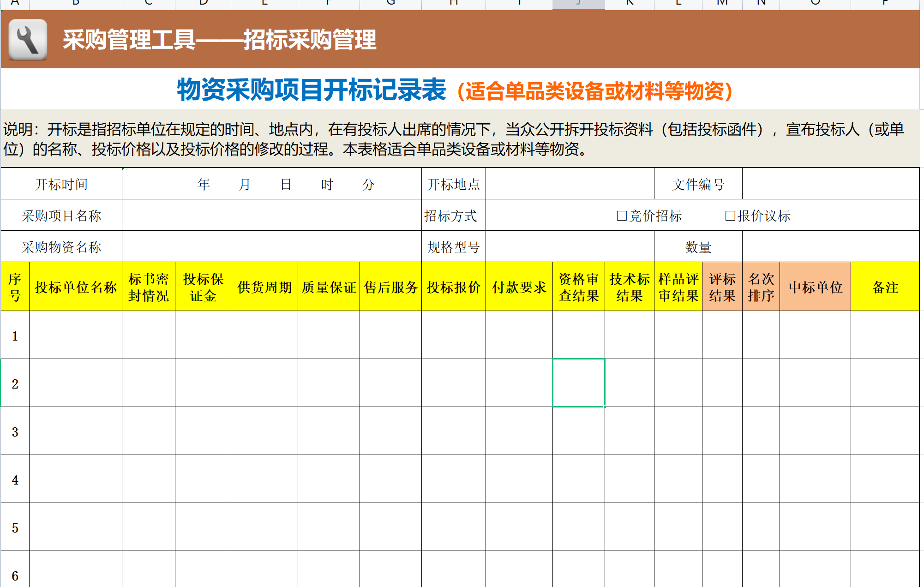Click row 1 serial number cell
Image resolution: width=924 pixels, height=587 pixels.
tap(15, 335)
